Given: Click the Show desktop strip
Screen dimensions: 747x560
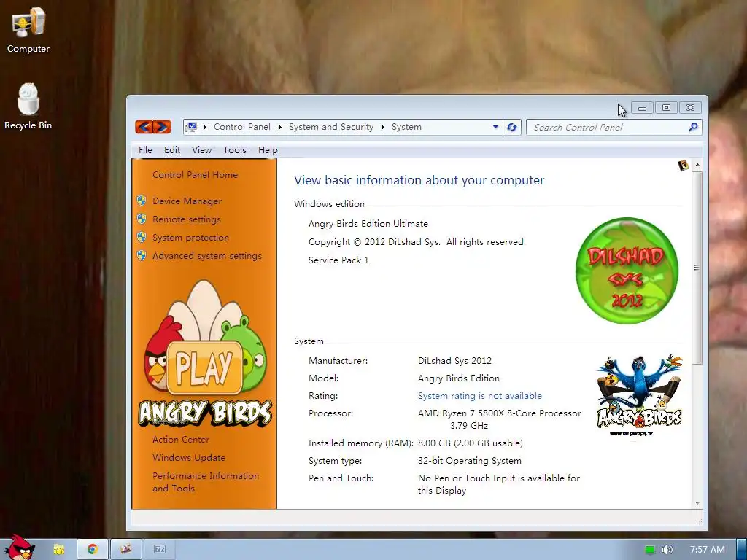Looking at the screenshot, I should click(742, 549).
